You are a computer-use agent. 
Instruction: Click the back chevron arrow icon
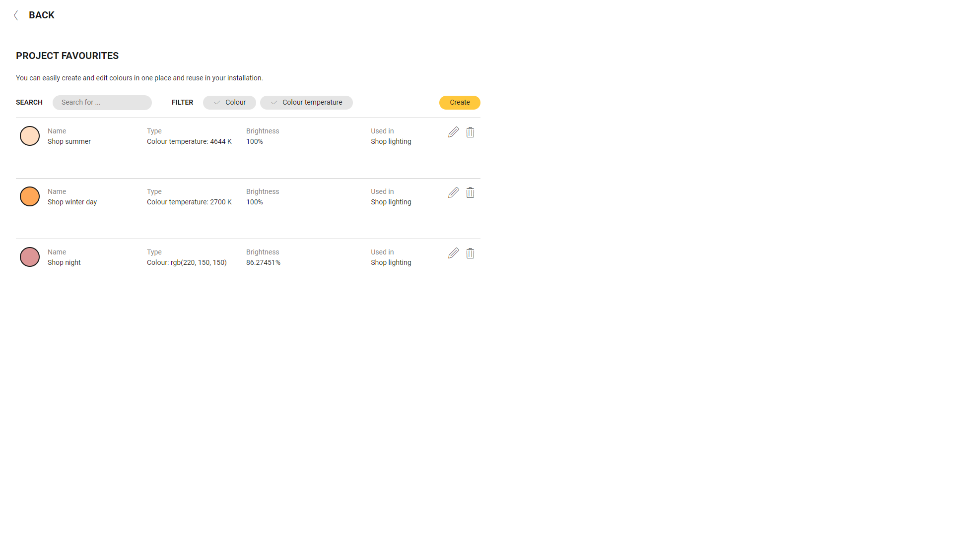[x=16, y=15]
